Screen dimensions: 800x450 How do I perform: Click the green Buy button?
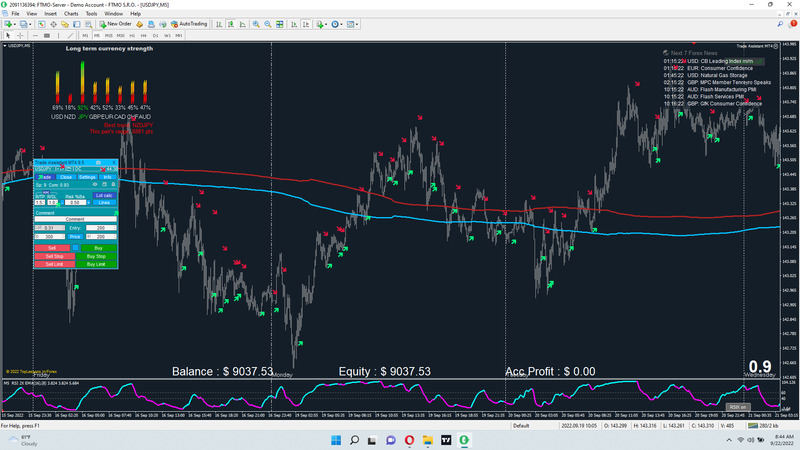click(x=98, y=248)
